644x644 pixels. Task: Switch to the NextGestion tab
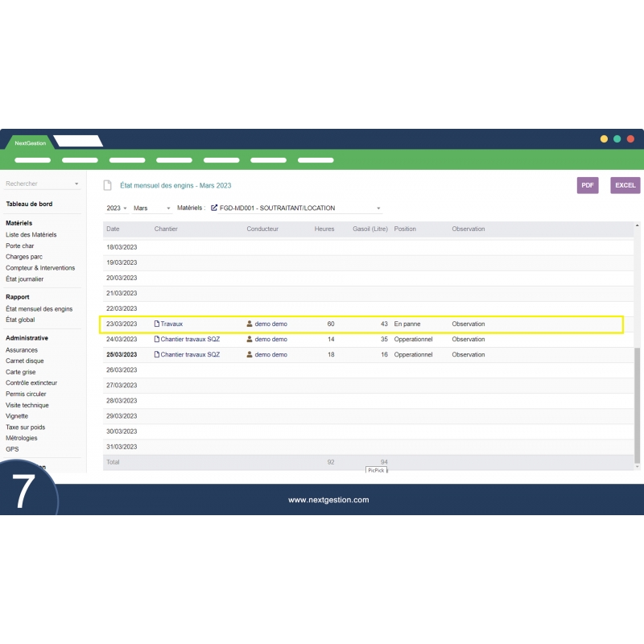[x=31, y=142]
